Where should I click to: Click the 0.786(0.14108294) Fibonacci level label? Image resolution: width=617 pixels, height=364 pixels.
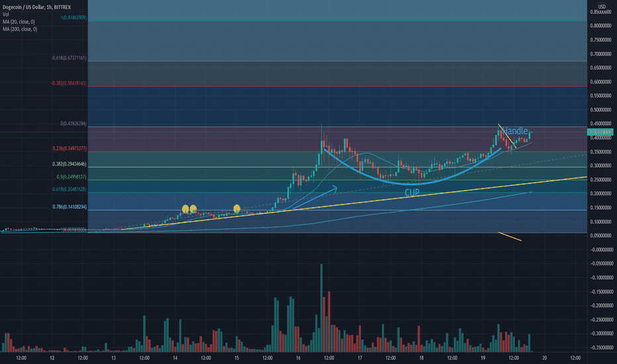[70, 207]
